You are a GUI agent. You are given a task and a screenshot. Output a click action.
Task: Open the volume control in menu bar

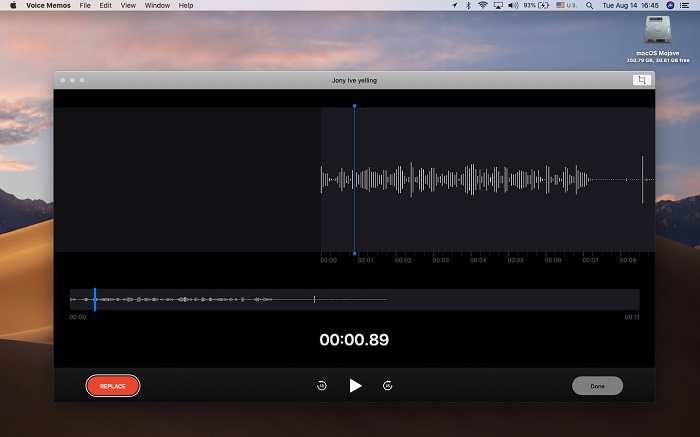click(x=512, y=5)
